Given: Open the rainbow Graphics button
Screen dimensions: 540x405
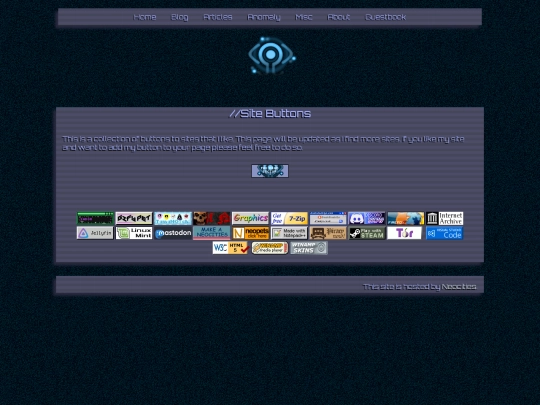Looking at the screenshot, I should 250,218.
